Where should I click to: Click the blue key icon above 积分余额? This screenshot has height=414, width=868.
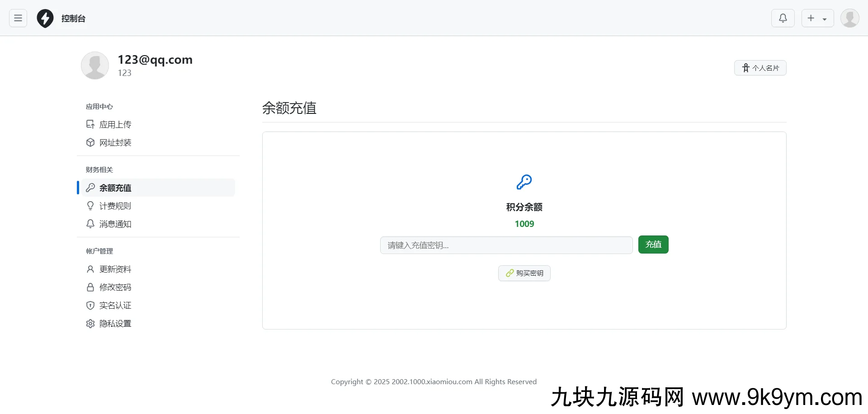[x=524, y=182]
